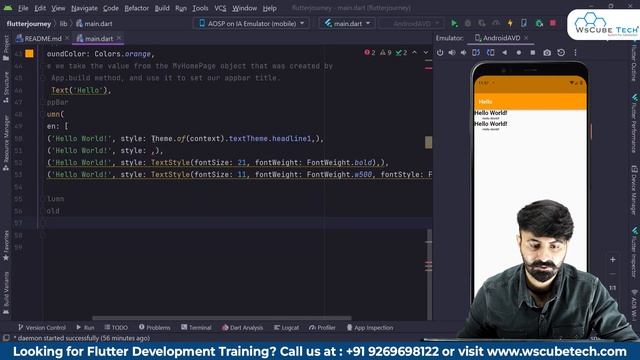This screenshot has width=640, height=360.
Task: Trigger Flutter hot reload lightning icon
Action: coord(510,23)
